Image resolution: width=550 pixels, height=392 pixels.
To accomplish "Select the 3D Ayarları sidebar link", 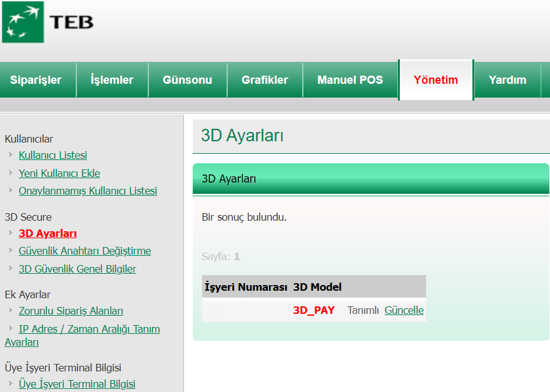I will click(x=48, y=234).
